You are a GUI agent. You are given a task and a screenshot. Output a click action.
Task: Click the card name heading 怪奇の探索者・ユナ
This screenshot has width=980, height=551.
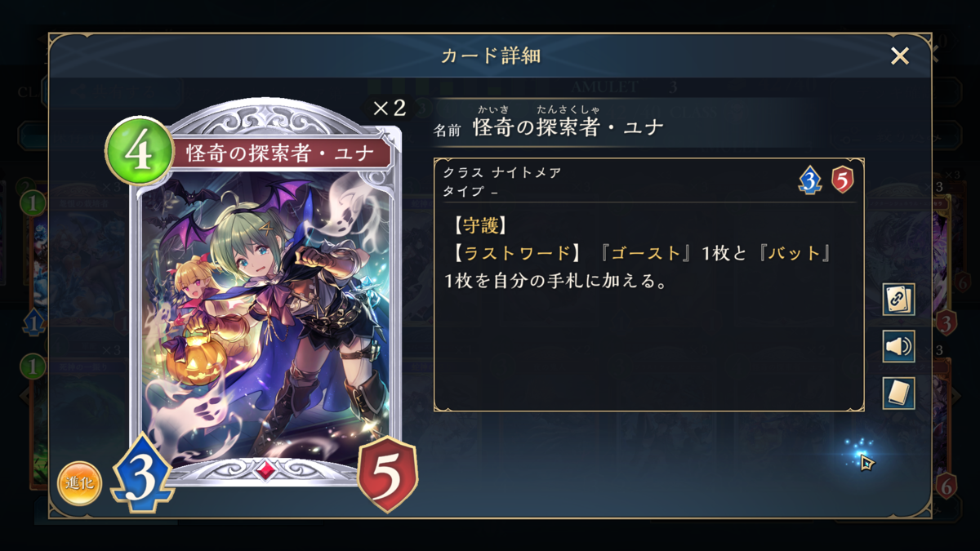(568, 128)
